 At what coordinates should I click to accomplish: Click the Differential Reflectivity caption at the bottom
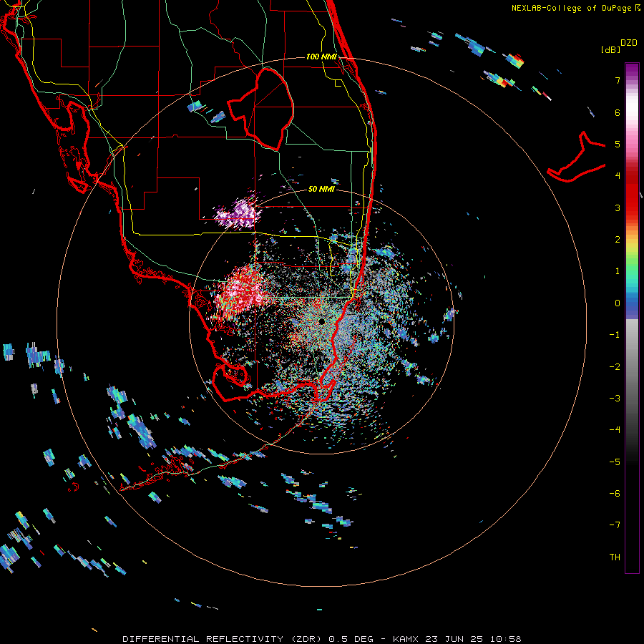click(322, 639)
